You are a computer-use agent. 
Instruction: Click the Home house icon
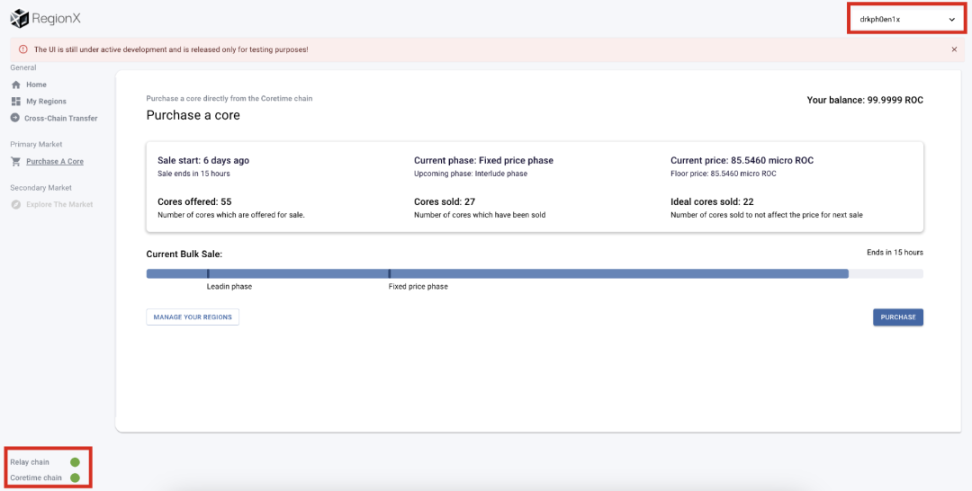click(x=16, y=85)
